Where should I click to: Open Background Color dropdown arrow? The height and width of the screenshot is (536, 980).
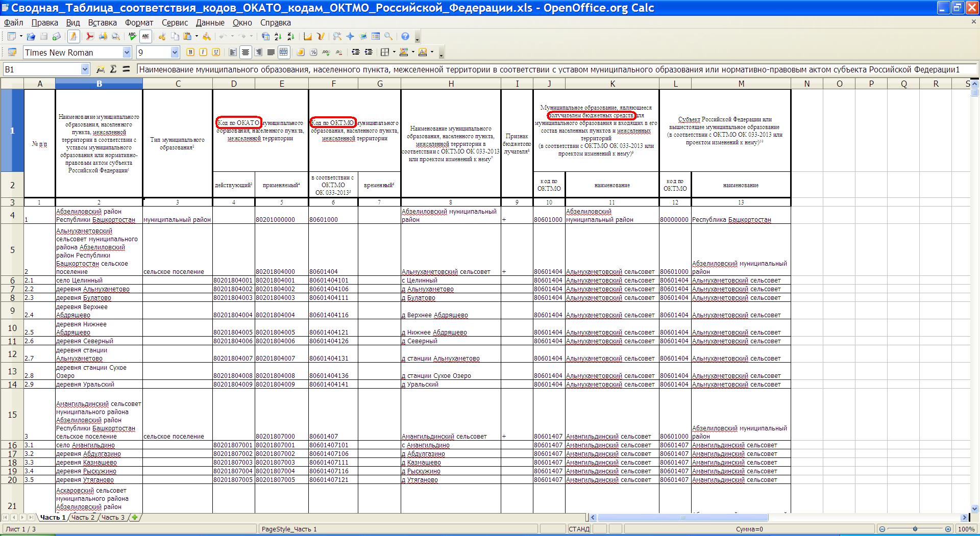click(413, 52)
